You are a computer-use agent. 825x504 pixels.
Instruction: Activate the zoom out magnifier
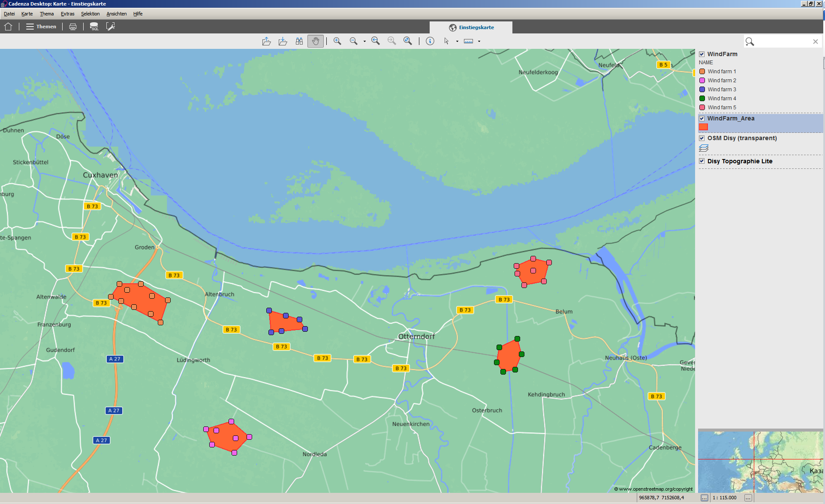(x=354, y=41)
